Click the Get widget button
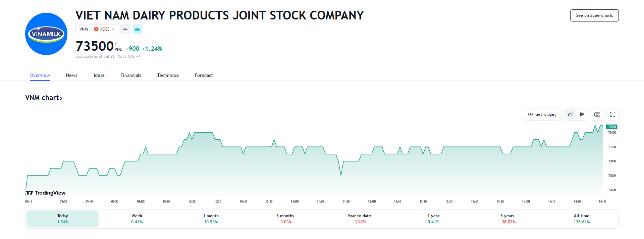 pos(542,114)
